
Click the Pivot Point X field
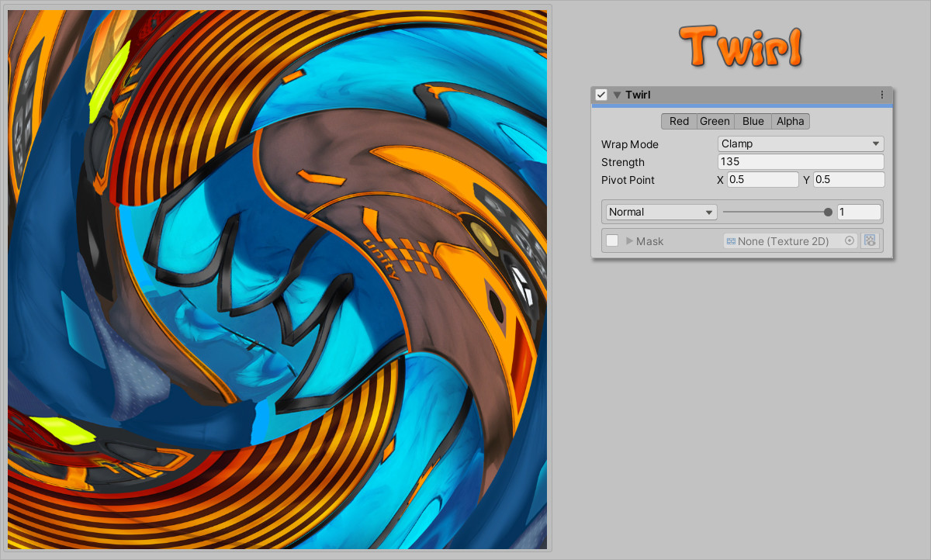pos(763,180)
